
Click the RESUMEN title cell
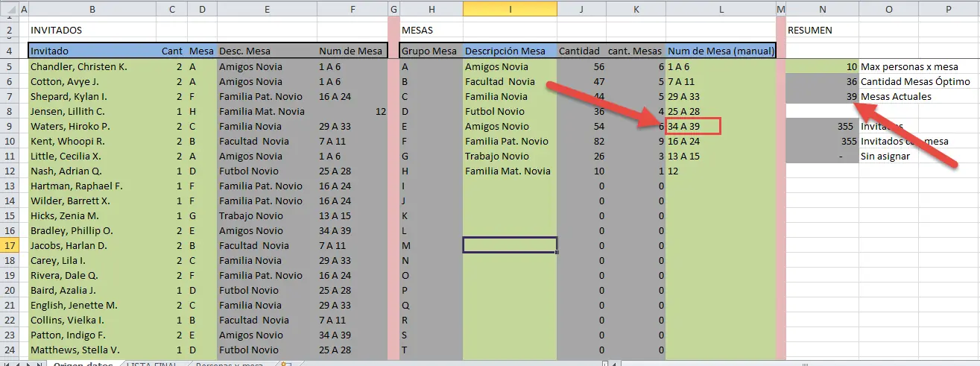pos(822,31)
